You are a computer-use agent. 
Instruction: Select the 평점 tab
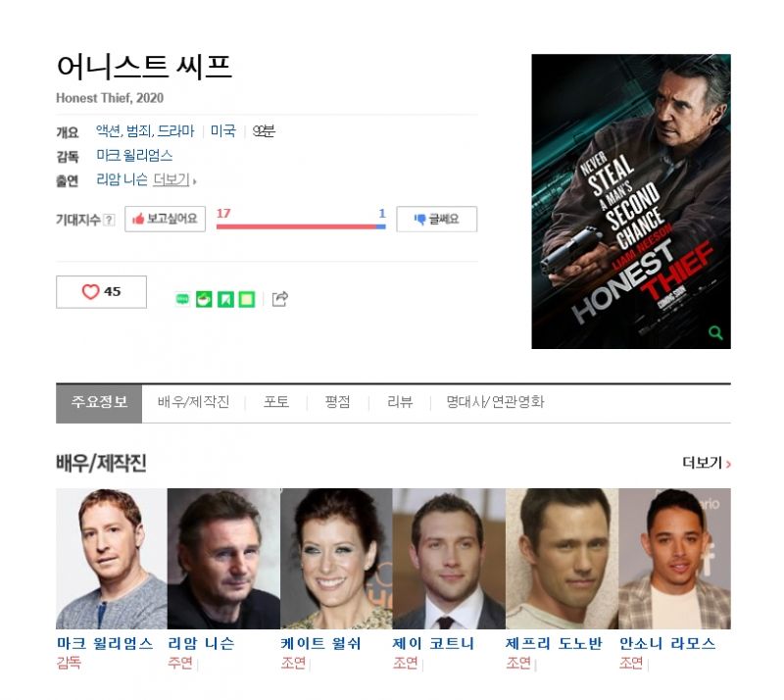(337, 402)
